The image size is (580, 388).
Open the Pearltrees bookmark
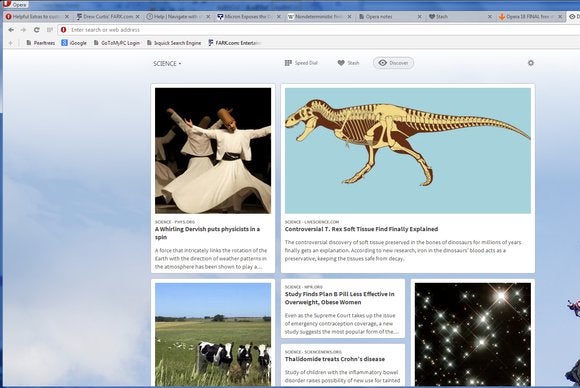click(x=40, y=43)
